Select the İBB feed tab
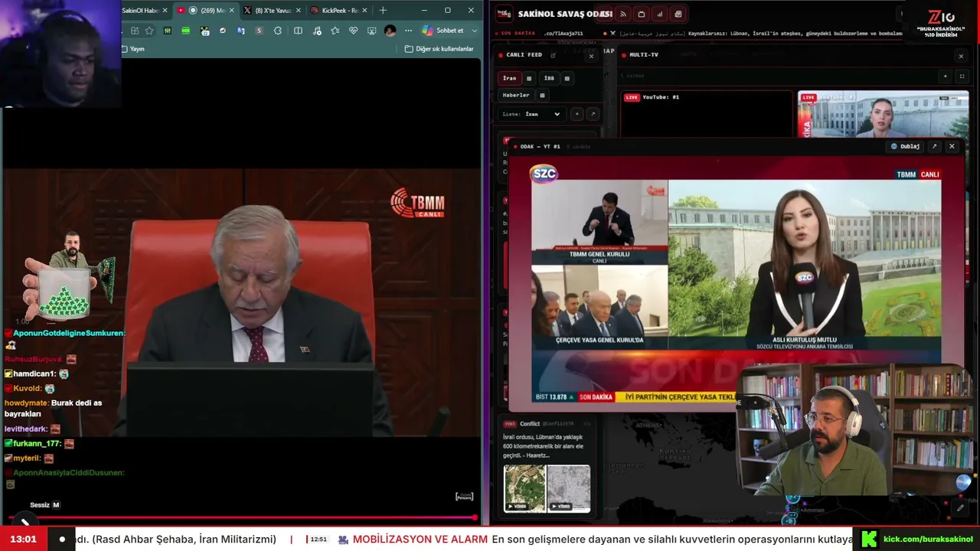The image size is (980, 551). pyautogui.click(x=549, y=78)
